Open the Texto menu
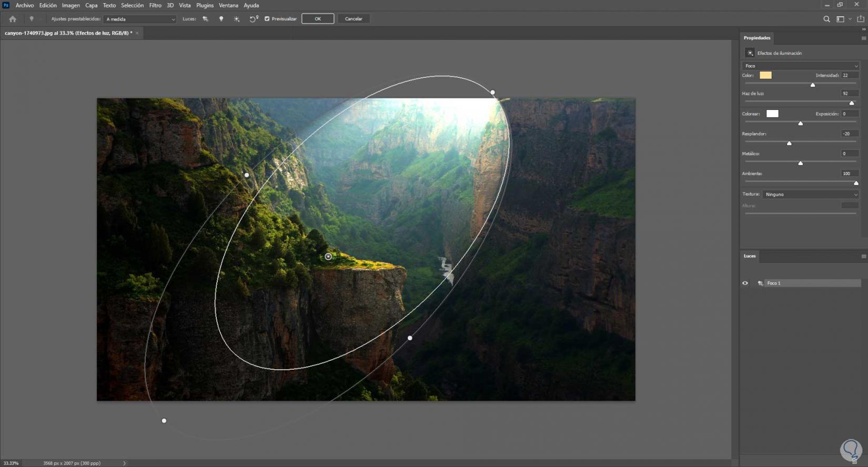Viewport: 868px width, 467px height. (109, 5)
